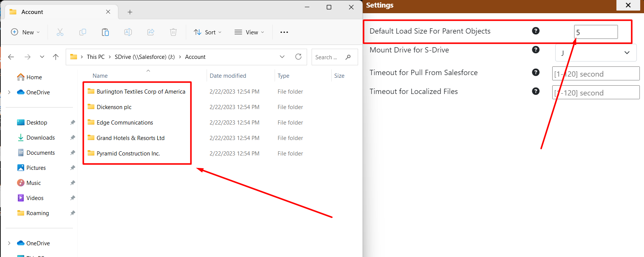This screenshot has width=644, height=257.
Task: Go up one folder level arrow
Action: (56, 57)
